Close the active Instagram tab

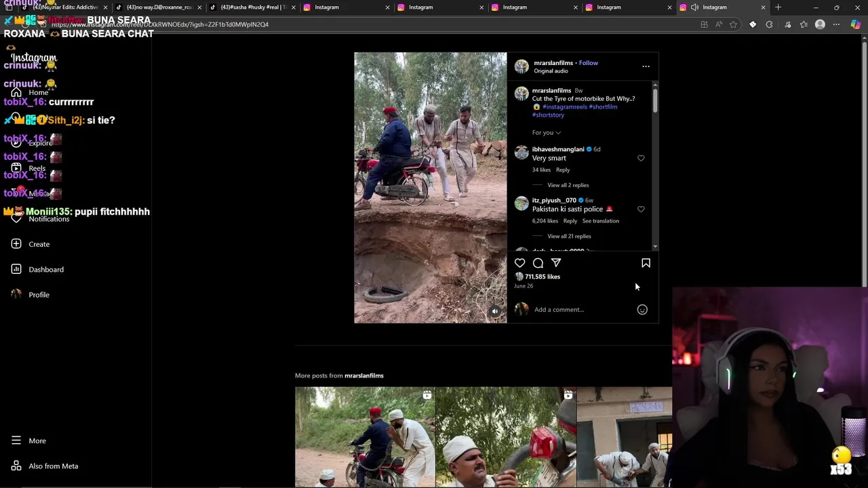pyautogui.click(x=763, y=7)
